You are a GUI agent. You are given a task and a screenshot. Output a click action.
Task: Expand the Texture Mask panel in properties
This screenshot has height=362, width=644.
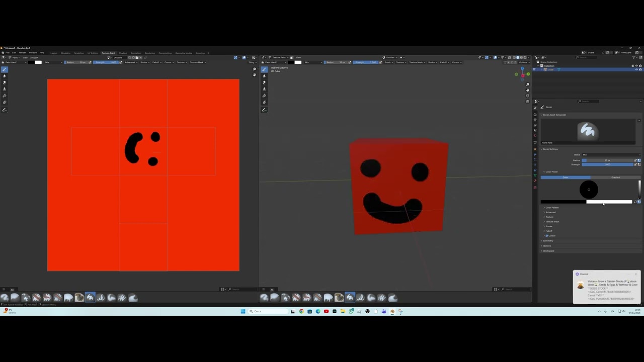(x=552, y=222)
